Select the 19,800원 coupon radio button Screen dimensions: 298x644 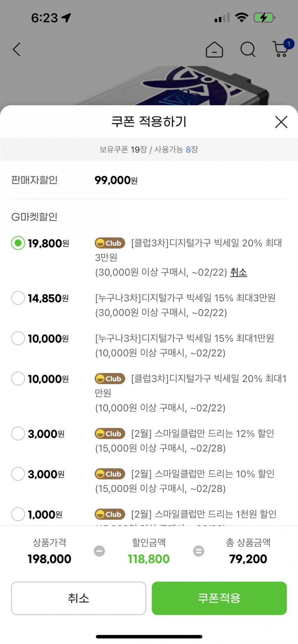[x=18, y=243]
